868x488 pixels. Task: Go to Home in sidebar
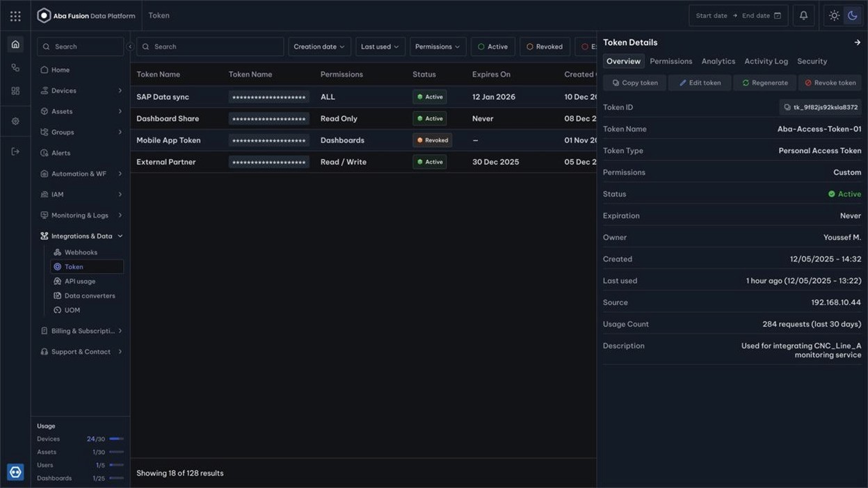[x=81, y=70]
